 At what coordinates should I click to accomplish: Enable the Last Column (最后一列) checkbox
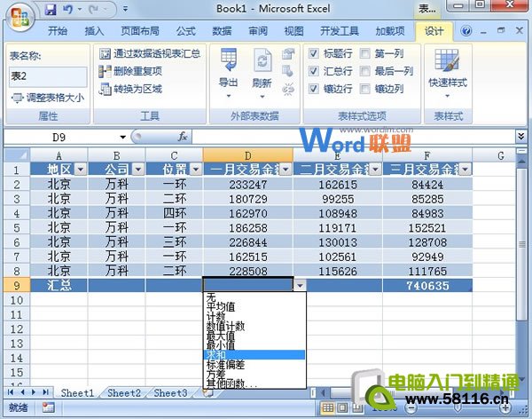pyautogui.click(x=364, y=71)
